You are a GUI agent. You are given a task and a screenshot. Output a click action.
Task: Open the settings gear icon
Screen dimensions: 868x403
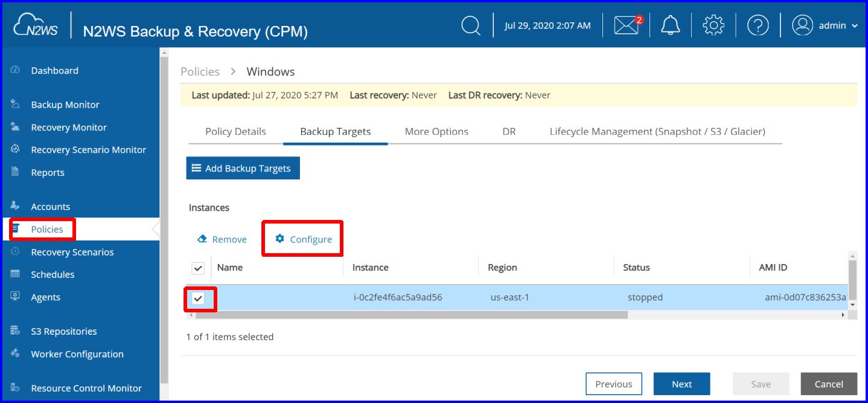(713, 25)
